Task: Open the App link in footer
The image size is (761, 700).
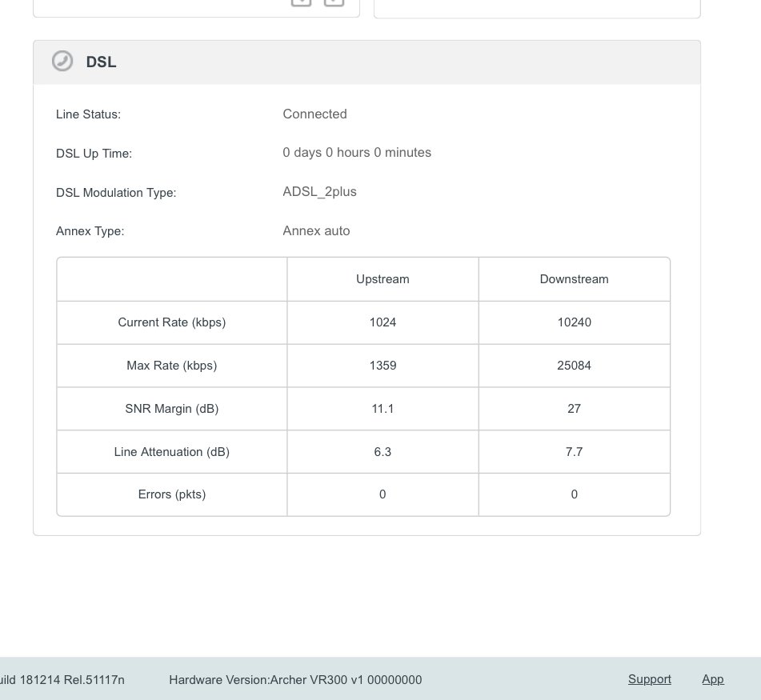Action: [712, 679]
